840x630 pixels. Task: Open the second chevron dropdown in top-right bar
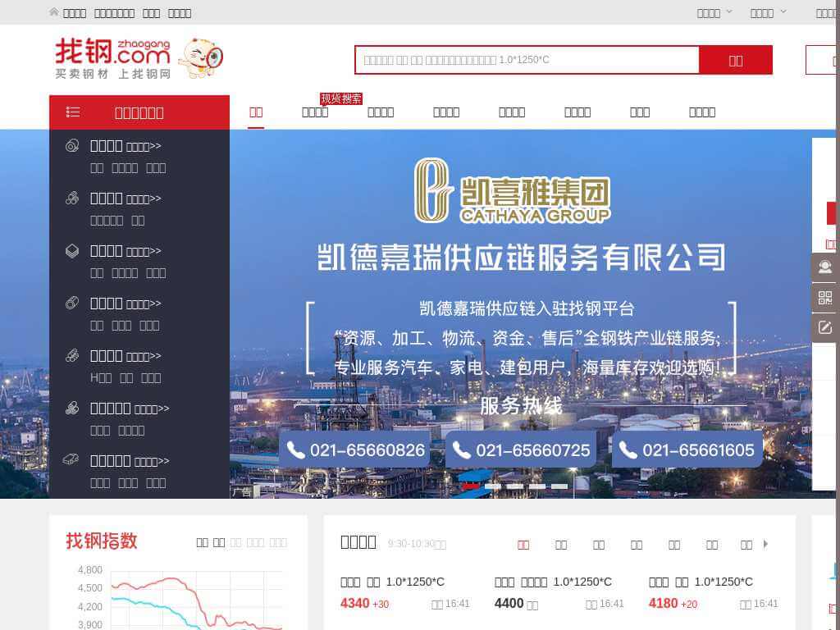point(783,11)
